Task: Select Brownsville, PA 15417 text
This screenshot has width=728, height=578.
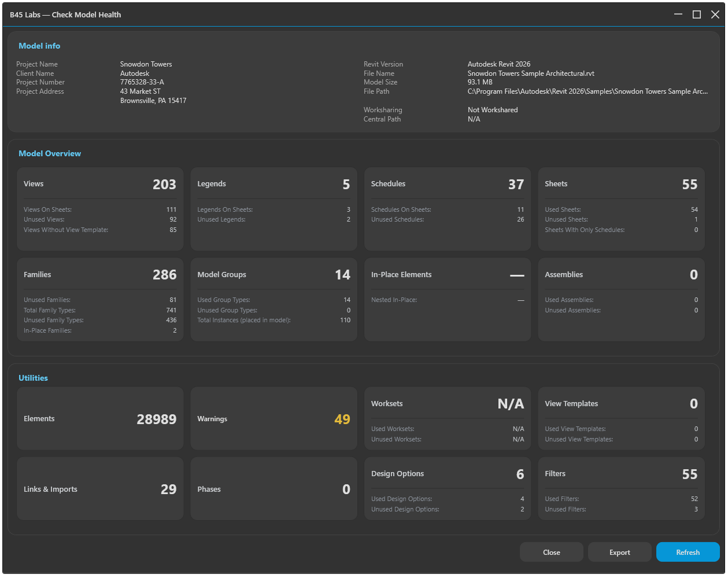Action: click(x=153, y=101)
